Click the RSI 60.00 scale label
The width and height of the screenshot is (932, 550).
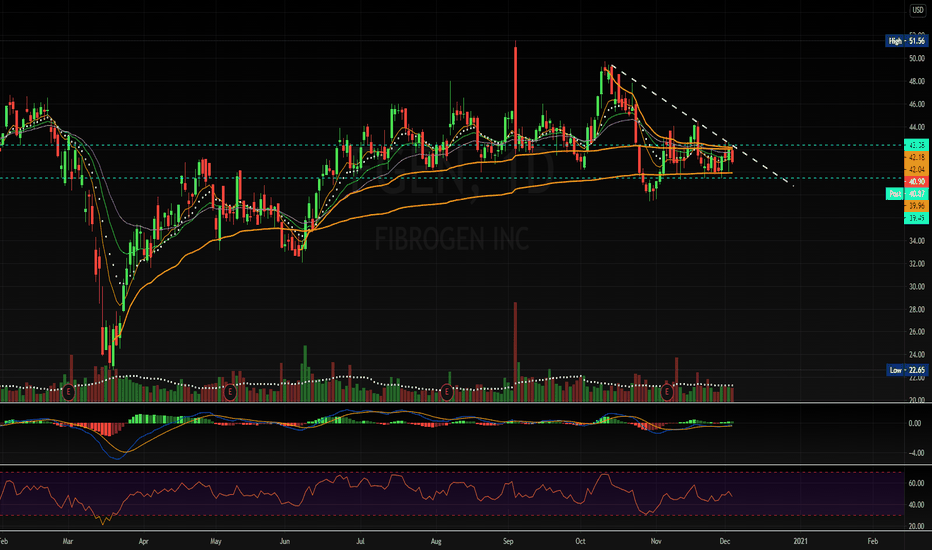(916, 483)
